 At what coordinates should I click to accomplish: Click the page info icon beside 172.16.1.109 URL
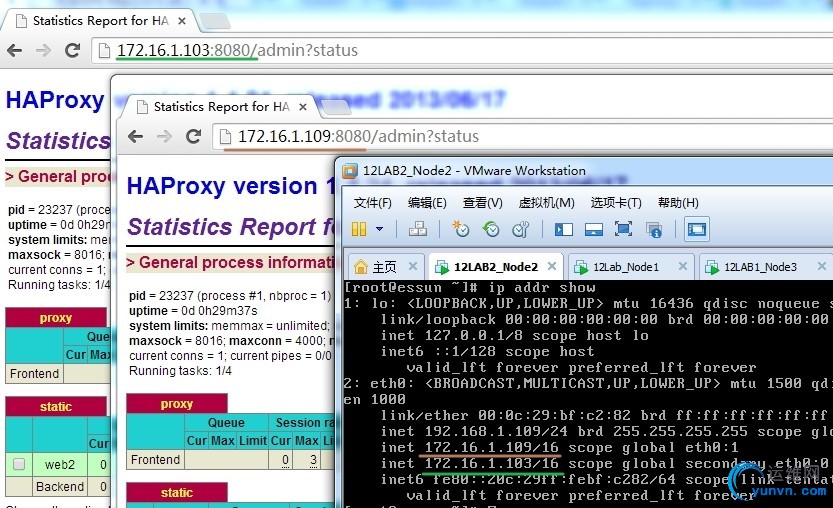tap(225, 137)
